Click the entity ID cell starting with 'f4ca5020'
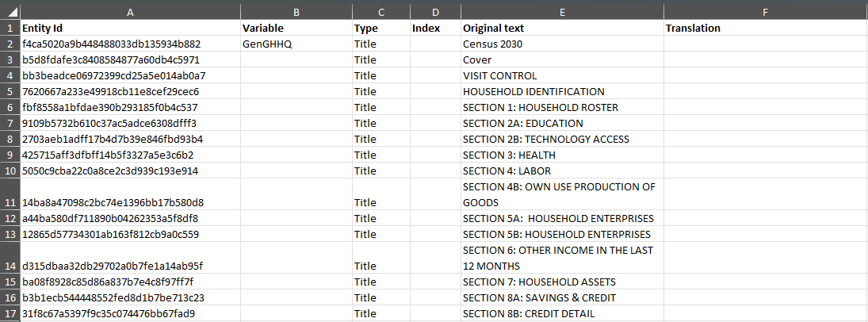The image size is (868, 322). coord(130,44)
